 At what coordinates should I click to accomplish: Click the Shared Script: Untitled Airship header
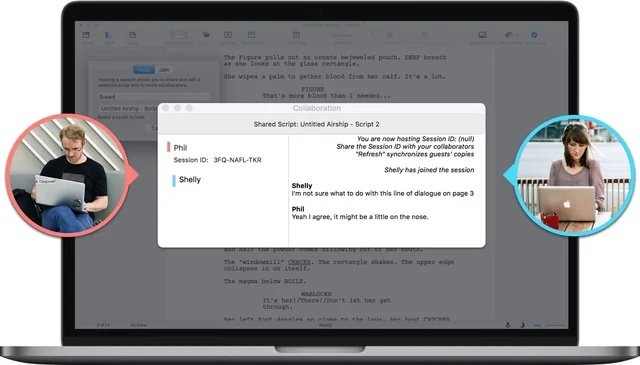tap(316, 124)
